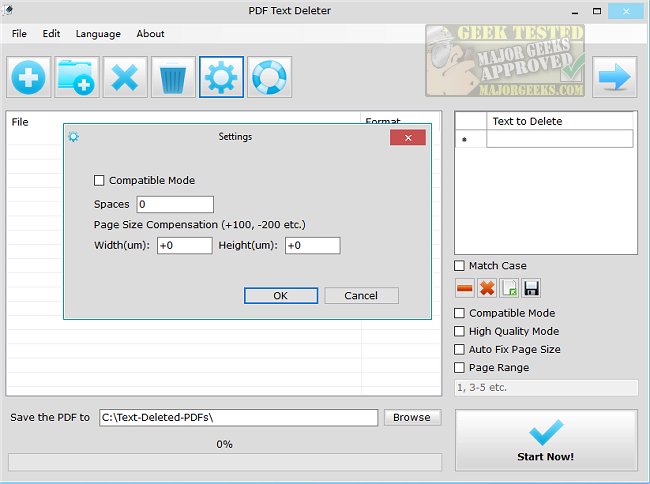Enable Compatible Mode in Settings dialog

(x=99, y=180)
